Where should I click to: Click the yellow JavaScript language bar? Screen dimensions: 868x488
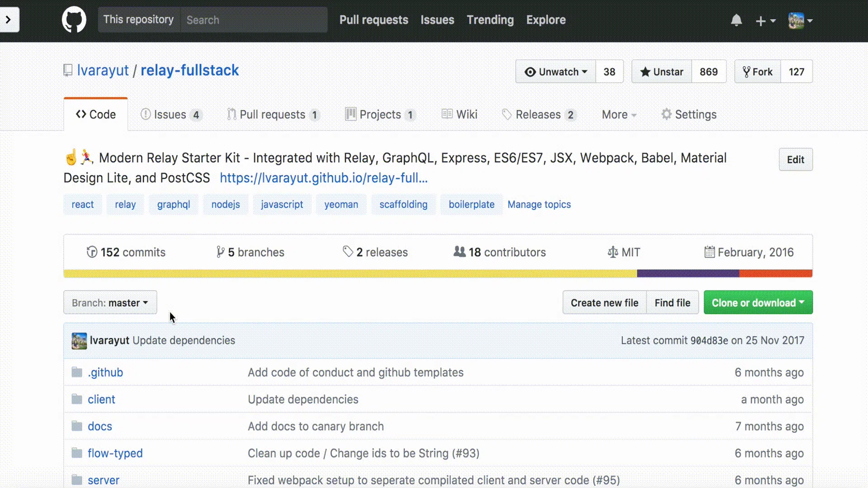pyautogui.click(x=350, y=273)
